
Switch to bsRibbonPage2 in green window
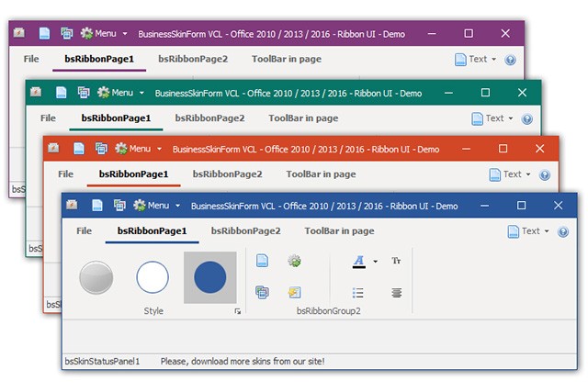point(209,118)
